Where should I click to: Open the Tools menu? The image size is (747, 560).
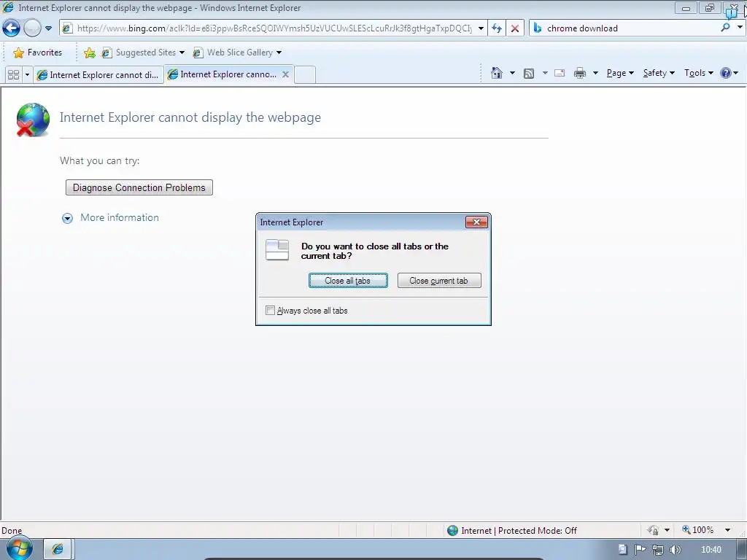click(x=698, y=73)
